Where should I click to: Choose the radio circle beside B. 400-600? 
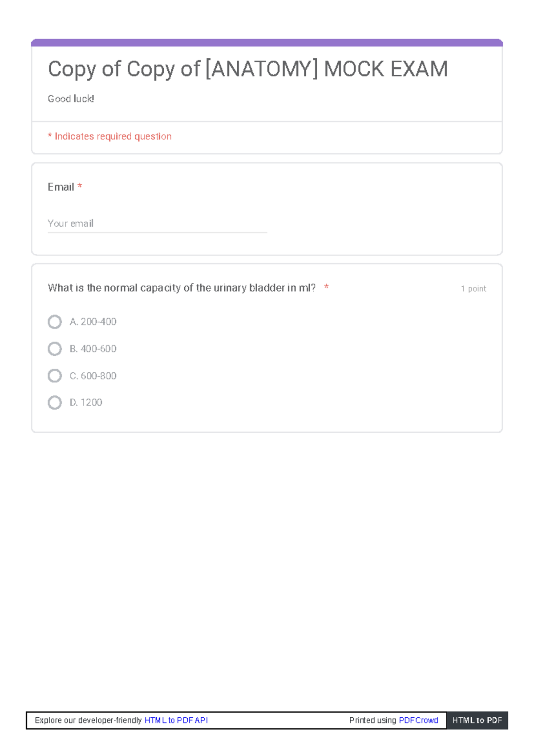pos(55,349)
